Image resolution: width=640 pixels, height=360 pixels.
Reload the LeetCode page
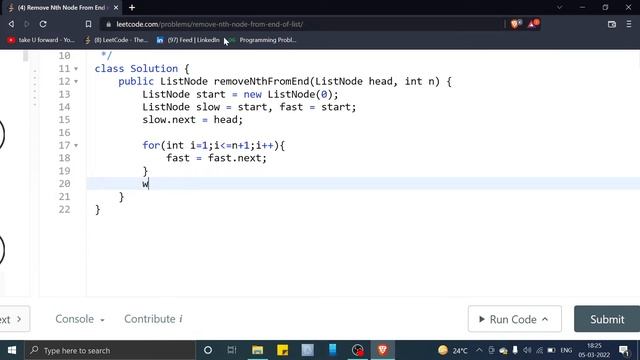pos(43,24)
